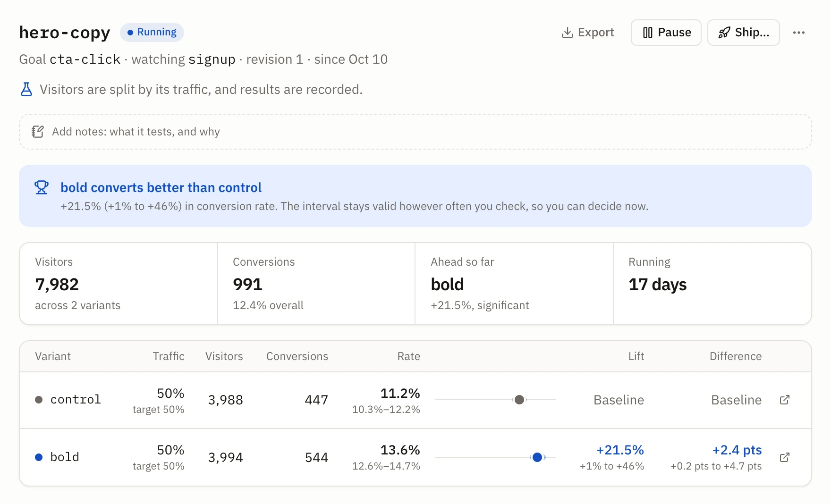Click the control rate interval marker
This screenshot has width=831, height=504.
click(519, 400)
